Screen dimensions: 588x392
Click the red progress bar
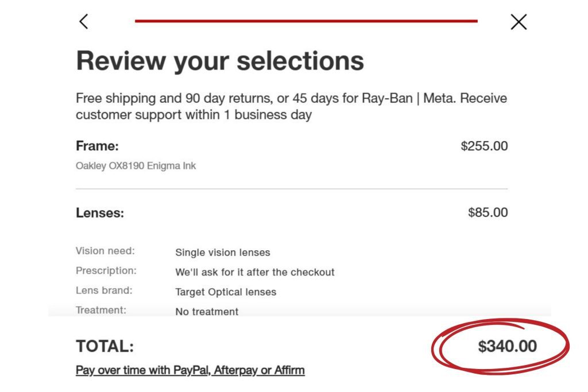306,21
